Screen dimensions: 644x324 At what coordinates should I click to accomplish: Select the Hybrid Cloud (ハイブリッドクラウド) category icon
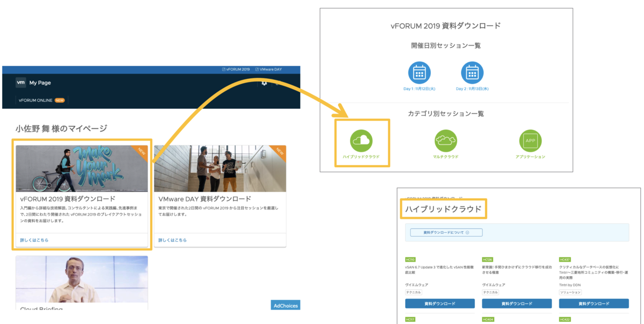361,141
